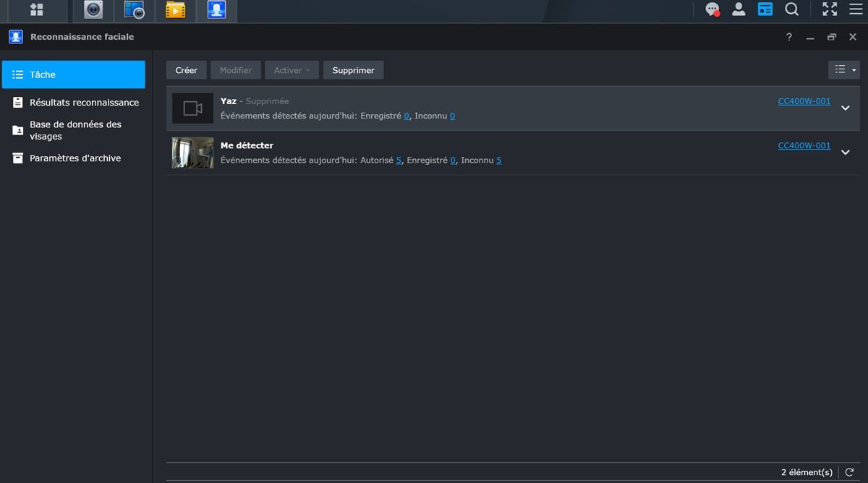
Task: Open the Live View monitor app icon
Action: 135,10
